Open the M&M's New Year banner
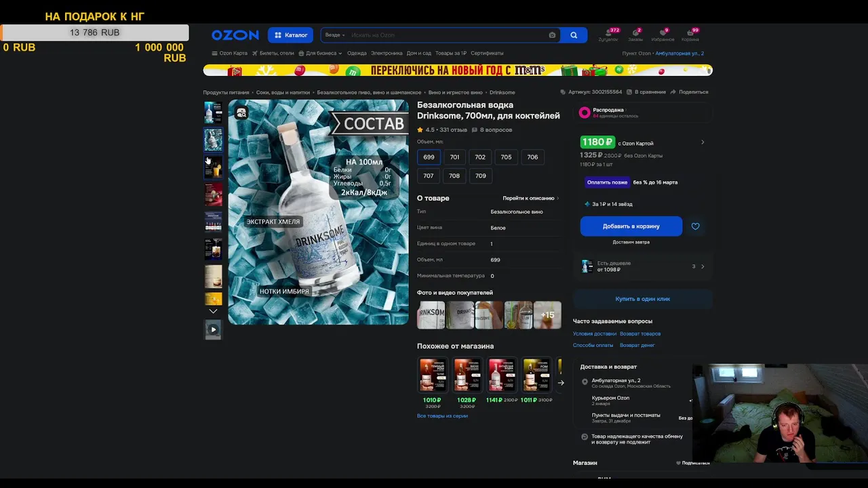The width and height of the screenshot is (868, 488). pos(458,70)
